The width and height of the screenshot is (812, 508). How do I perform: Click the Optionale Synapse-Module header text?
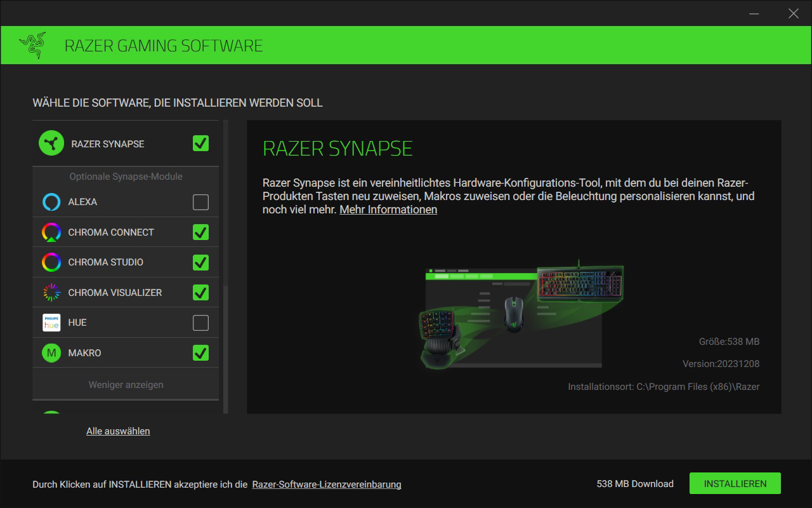click(x=126, y=177)
